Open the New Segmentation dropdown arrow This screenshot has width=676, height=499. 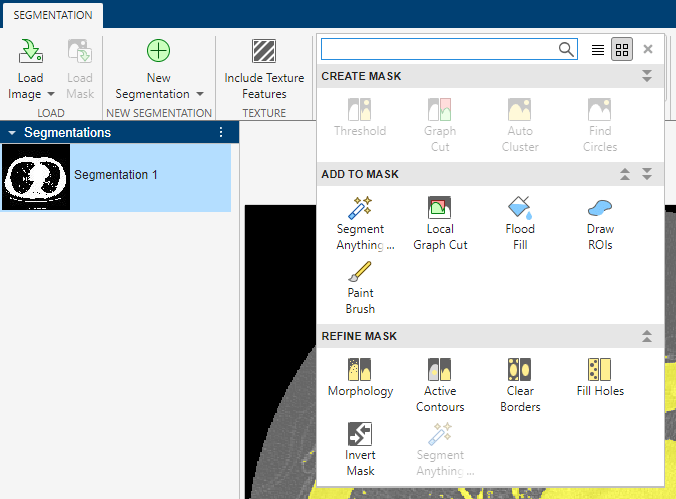(x=200, y=94)
